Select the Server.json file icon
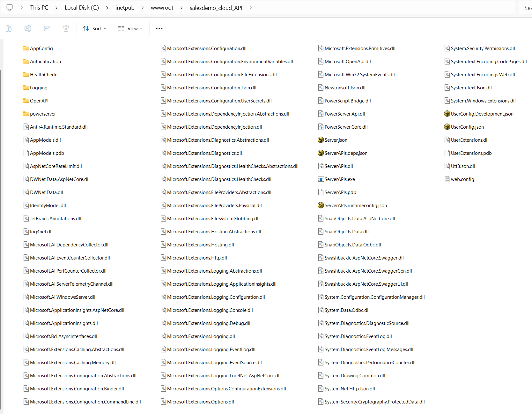Viewport: 532px width, 414px height. click(x=321, y=140)
